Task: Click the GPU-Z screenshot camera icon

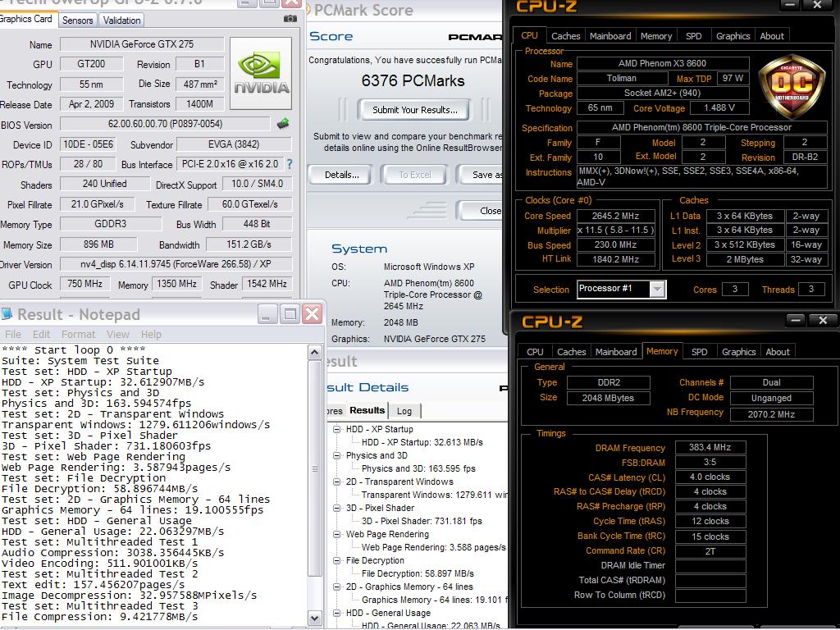Action: pos(290,19)
